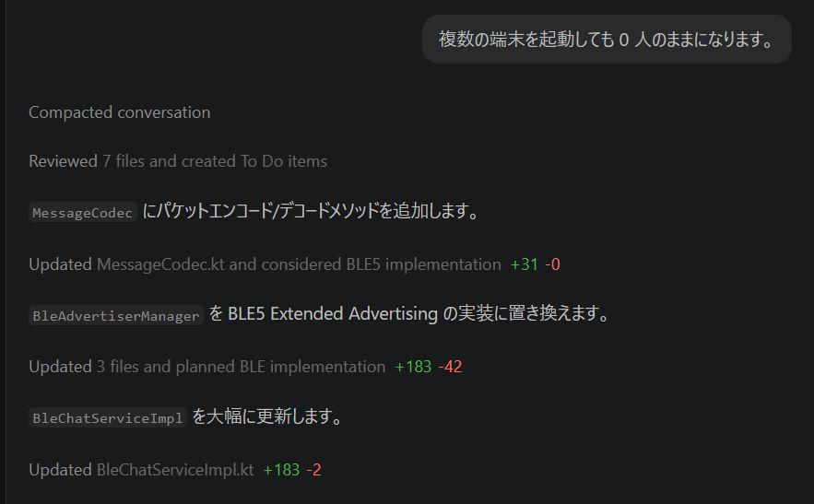Click the Compacted conversation label
Viewport: 814px width, 504px height.
[x=119, y=112]
